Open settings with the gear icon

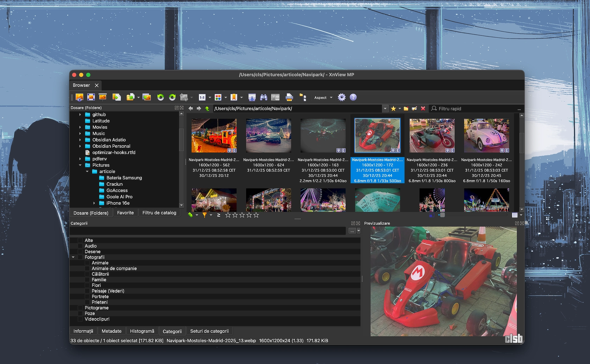[341, 97]
